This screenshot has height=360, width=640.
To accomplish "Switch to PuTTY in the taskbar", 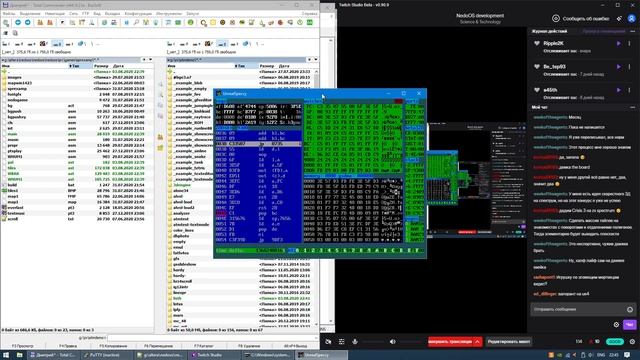I will click(x=107, y=355).
